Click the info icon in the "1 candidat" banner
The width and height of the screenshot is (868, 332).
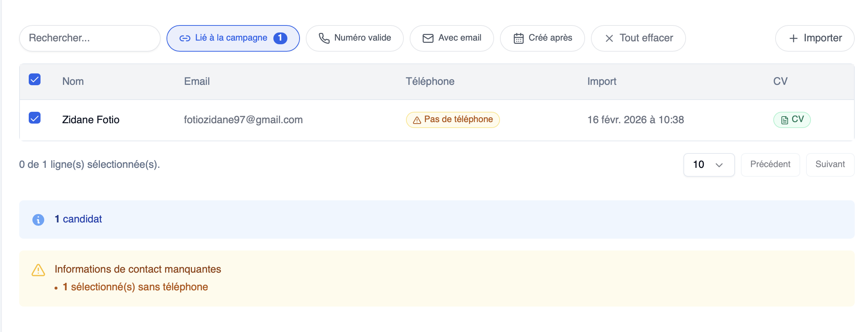(x=38, y=219)
